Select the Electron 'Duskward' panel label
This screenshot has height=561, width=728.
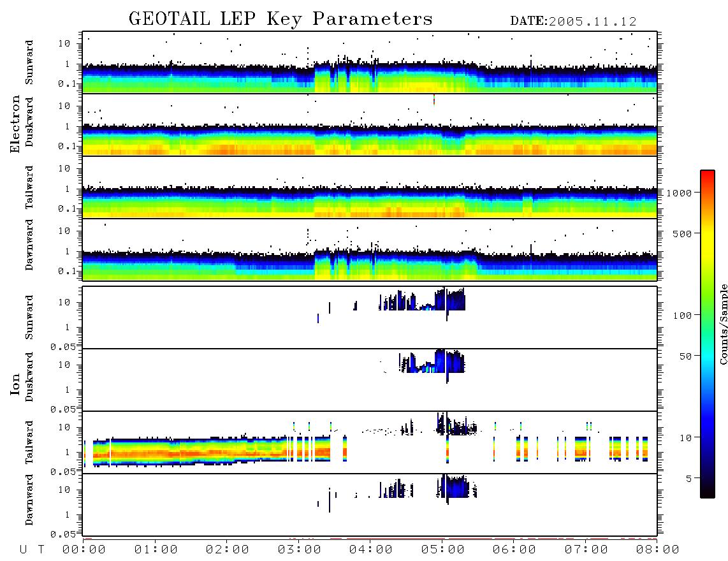pyautogui.click(x=29, y=122)
